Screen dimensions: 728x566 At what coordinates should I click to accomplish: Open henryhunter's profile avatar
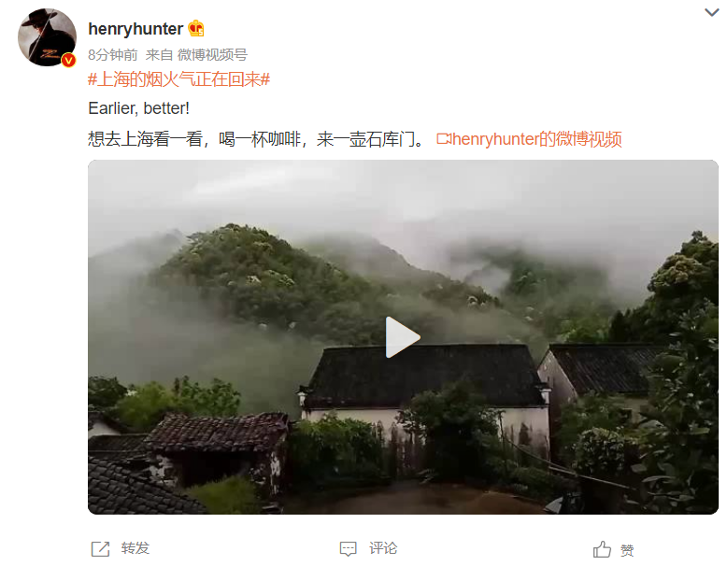coord(47,37)
